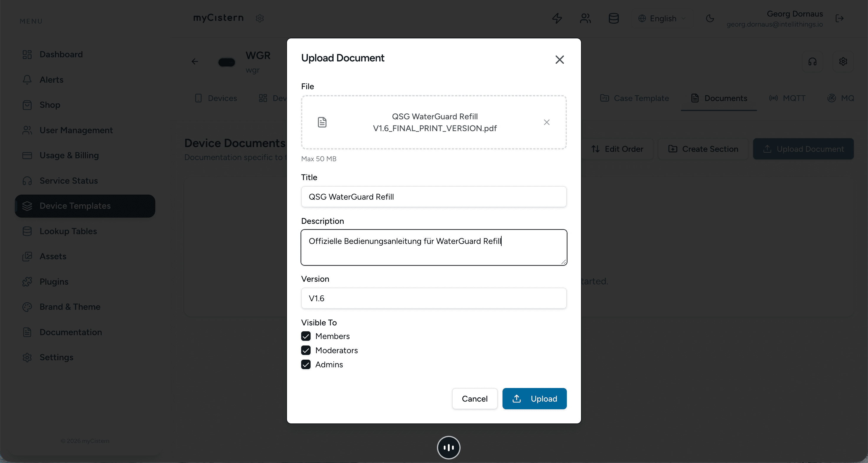Click the Device Documents heading

235,143
